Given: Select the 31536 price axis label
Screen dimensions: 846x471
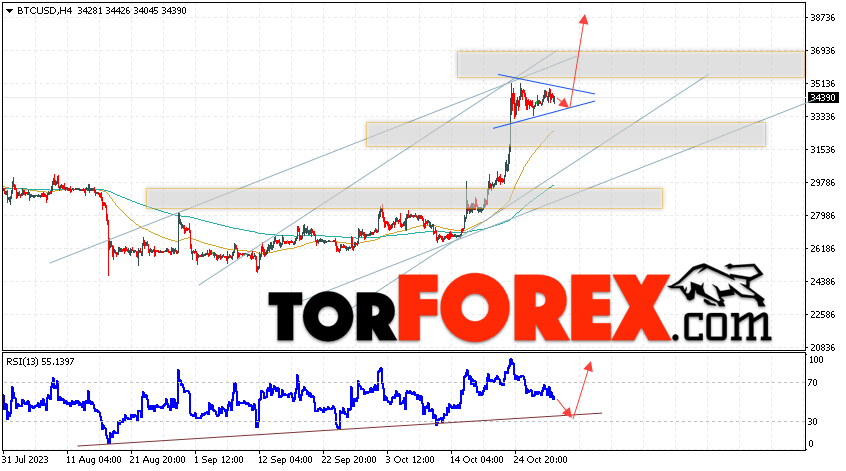Looking at the screenshot, I should coord(823,149).
